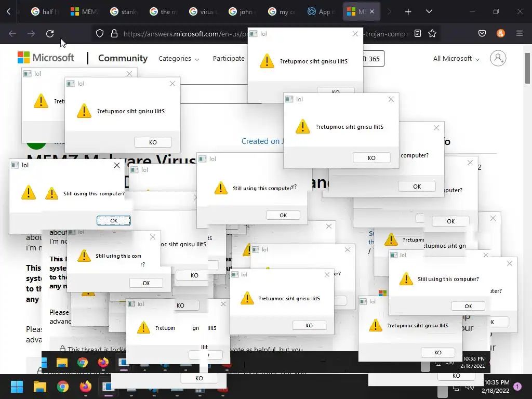Select the running lol app taskbar icon
The height and width of the screenshot is (399, 532).
click(108, 387)
